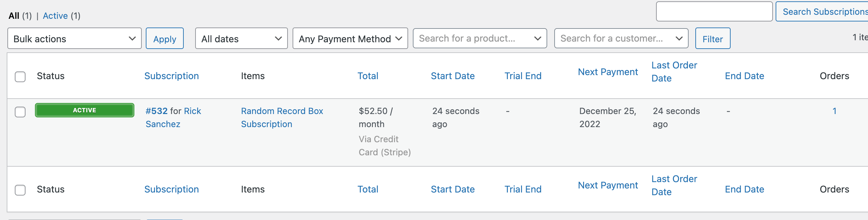Sort by End Date in header row
Screen dimensions: 868x220
pos(744,76)
